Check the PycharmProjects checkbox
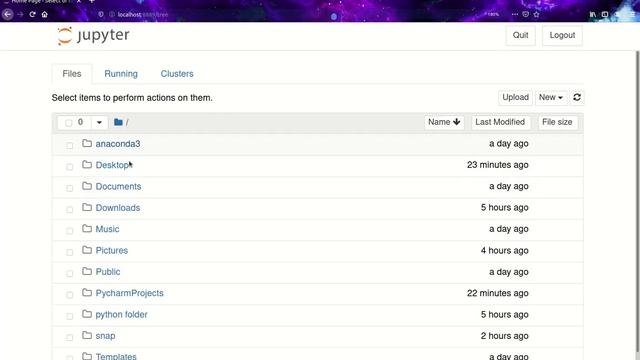The height and width of the screenshot is (360, 640). 69,295
